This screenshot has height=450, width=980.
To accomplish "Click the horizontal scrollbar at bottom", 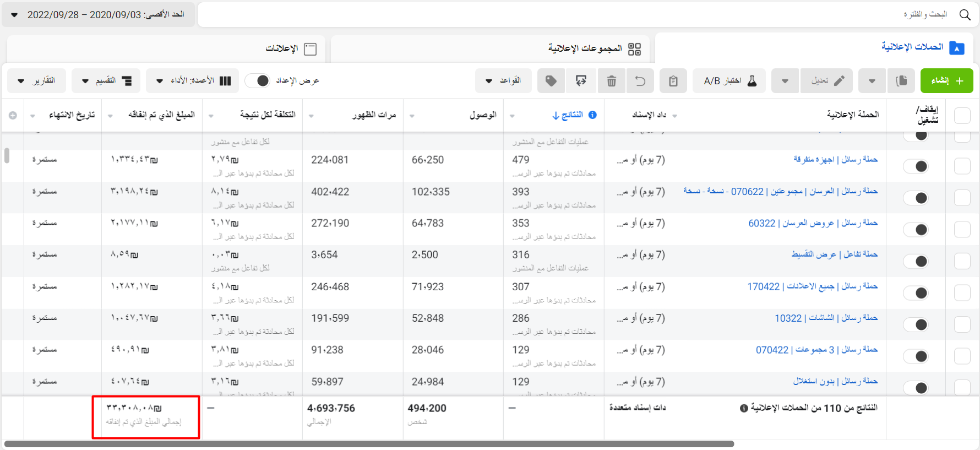I will pyautogui.click(x=369, y=444).
